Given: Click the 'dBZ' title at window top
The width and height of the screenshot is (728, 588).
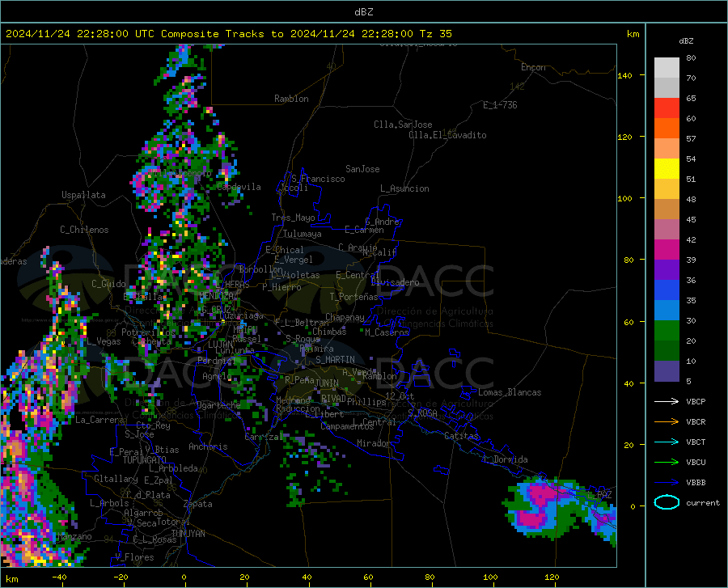Looking at the screenshot, I should tap(363, 12).
